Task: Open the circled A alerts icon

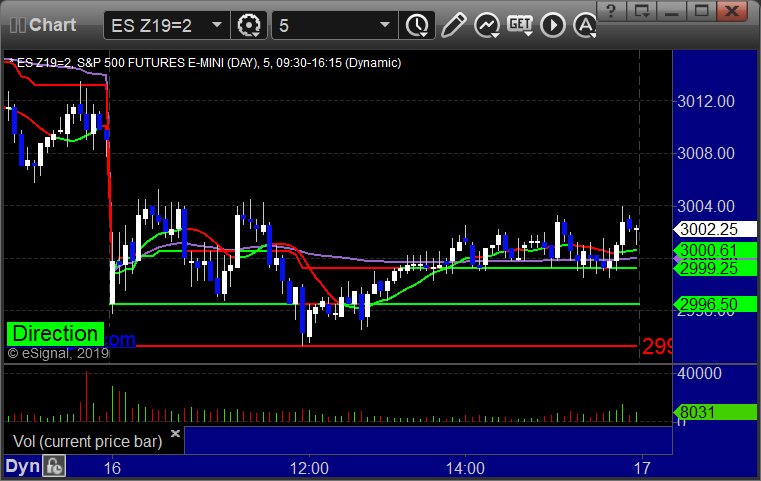Action: tap(585, 25)
